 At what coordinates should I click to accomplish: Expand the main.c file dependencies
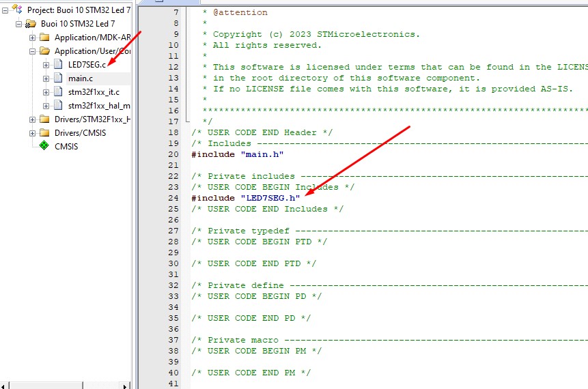click(46, 78)
